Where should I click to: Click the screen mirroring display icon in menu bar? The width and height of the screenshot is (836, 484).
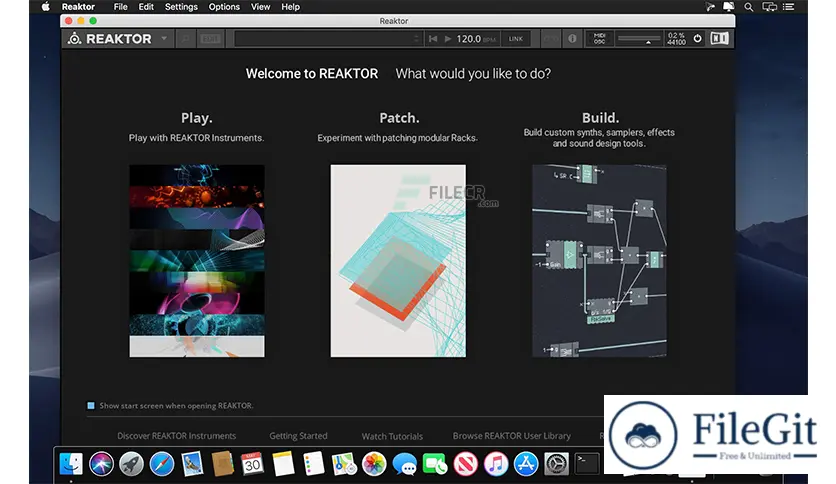click(769, 7)
